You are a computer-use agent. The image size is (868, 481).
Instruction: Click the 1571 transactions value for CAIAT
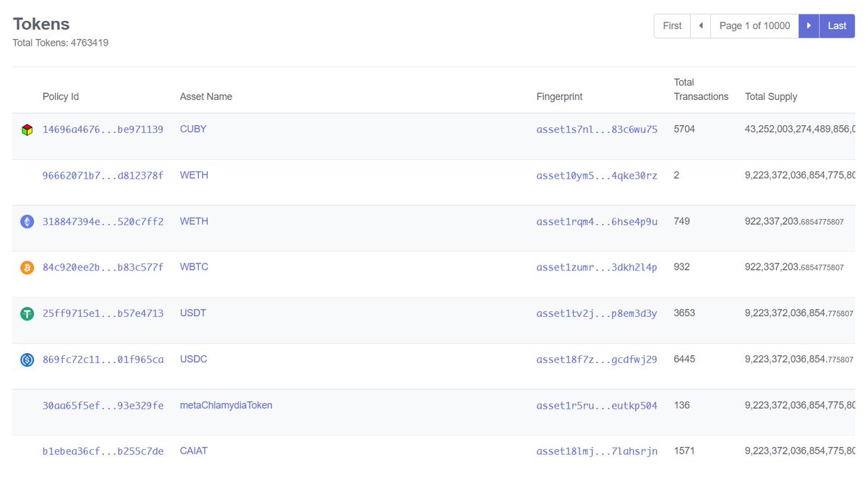click(x=684, y=451)
